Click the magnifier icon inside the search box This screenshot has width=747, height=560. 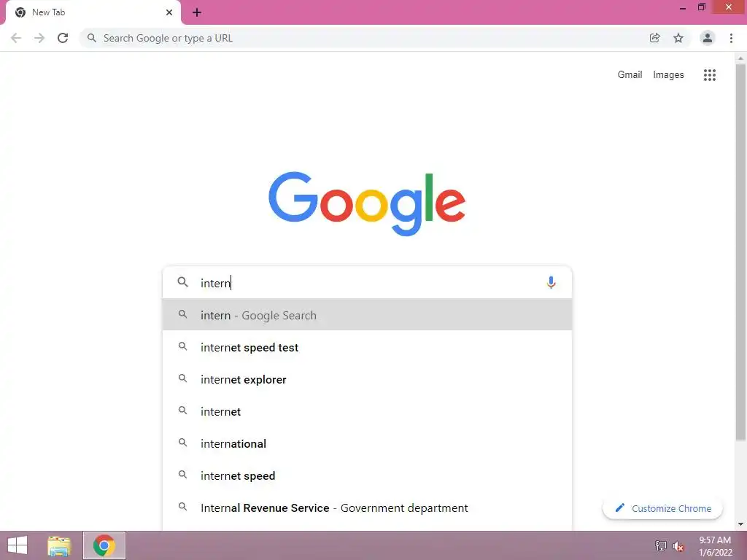pos(183,282)
